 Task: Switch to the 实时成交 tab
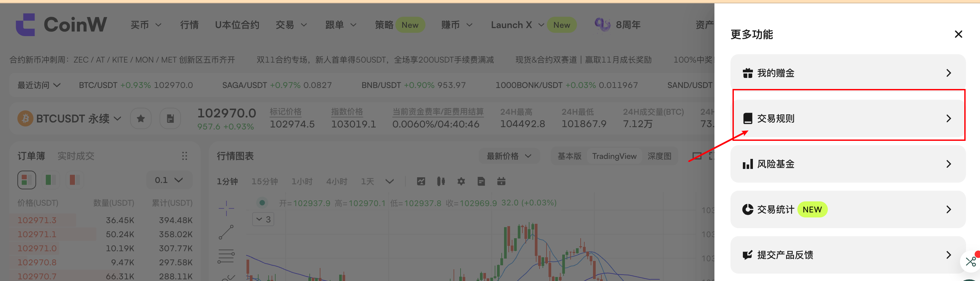click(x=76, y=156)
